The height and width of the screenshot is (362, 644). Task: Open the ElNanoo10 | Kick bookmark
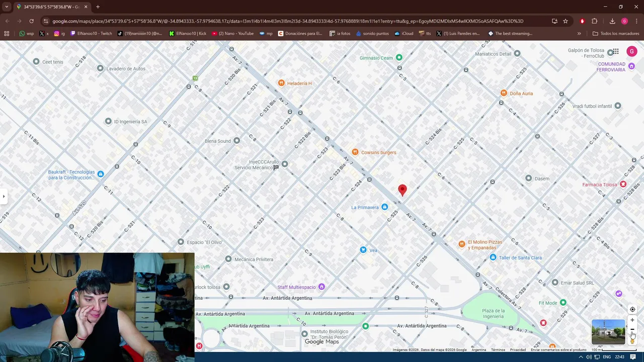click(188, 34)
